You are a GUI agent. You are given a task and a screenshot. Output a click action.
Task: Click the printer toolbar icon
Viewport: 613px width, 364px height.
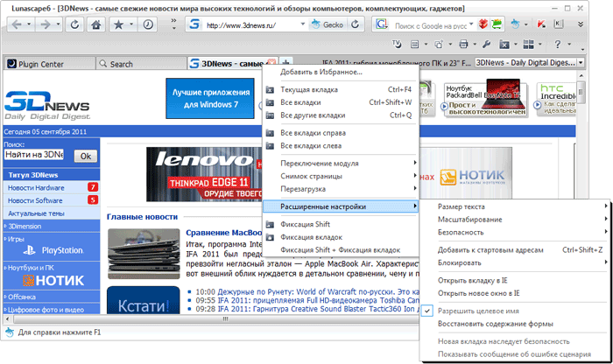click(463, 44)
